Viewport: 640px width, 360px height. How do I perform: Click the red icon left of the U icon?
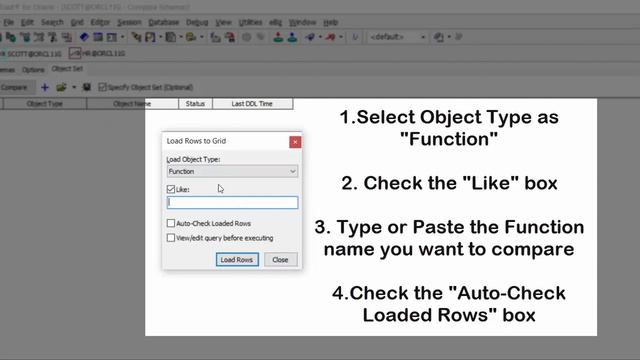click(x=330, y=37)
